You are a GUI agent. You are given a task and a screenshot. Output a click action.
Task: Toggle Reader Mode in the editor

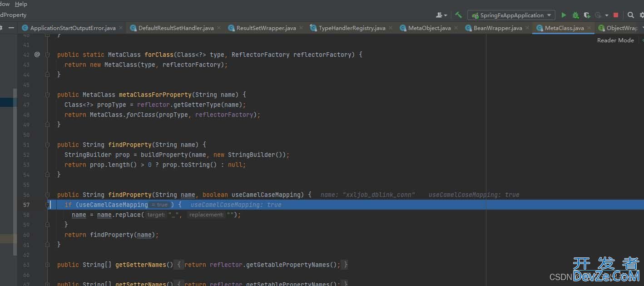point(615,40)
